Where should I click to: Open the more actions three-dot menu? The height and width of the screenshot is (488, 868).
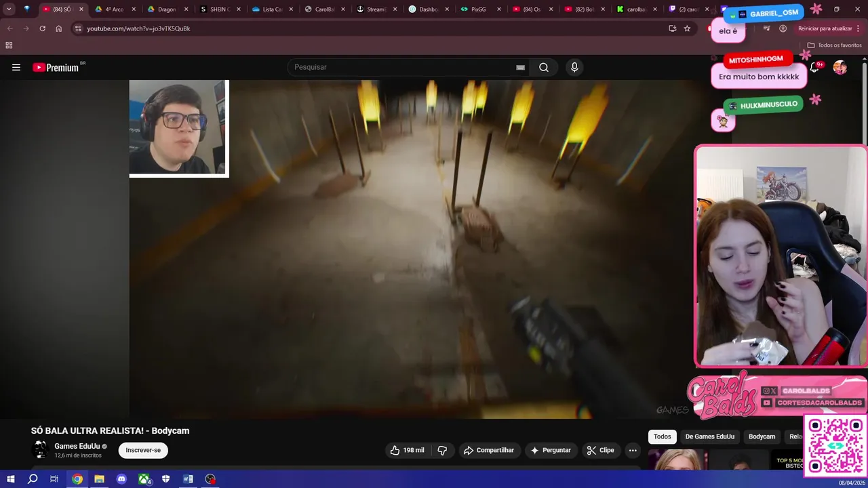633,450
